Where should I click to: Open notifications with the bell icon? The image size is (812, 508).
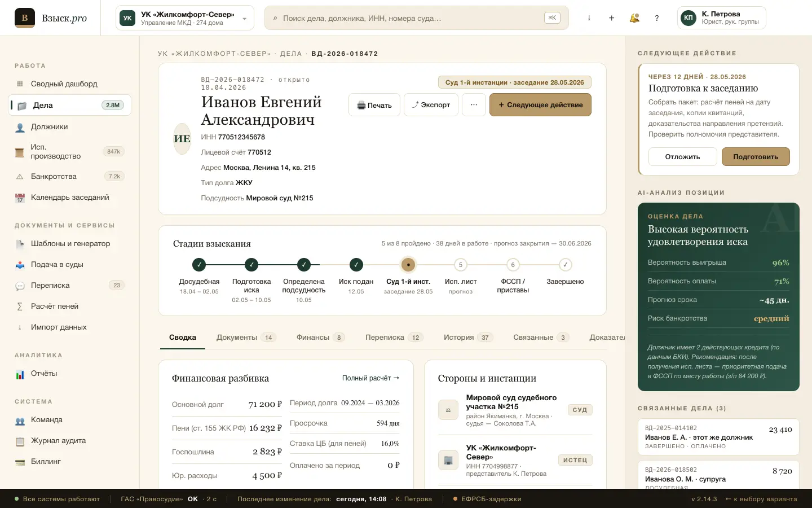[x=634, y=18]
